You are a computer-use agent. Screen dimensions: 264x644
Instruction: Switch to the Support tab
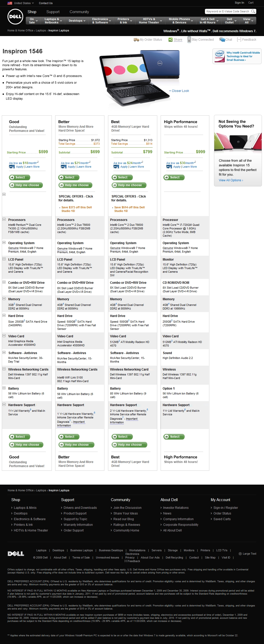pos(53,12)
